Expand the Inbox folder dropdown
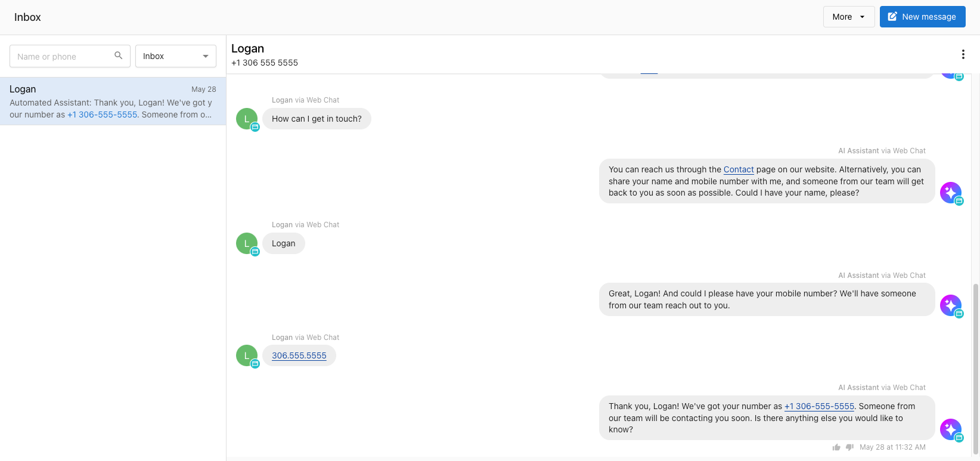 [176, 56]
